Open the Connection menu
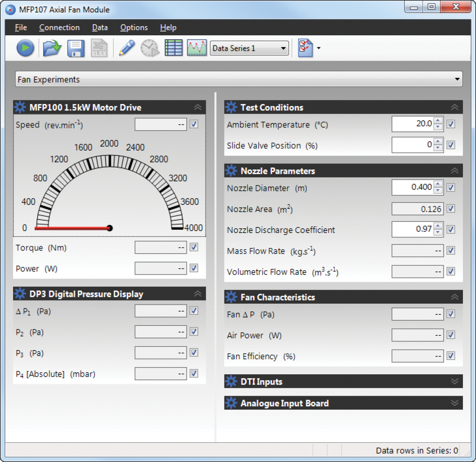 pos(59,27)
